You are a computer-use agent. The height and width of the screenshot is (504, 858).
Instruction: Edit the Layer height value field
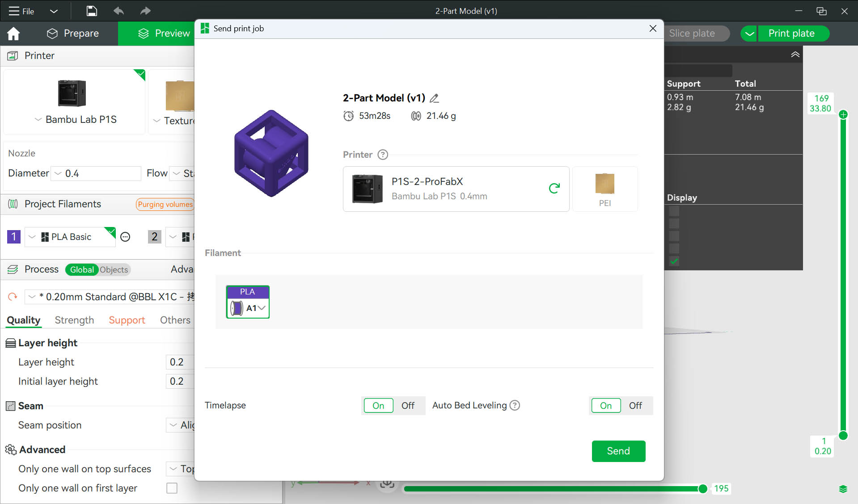coord(180,362)
